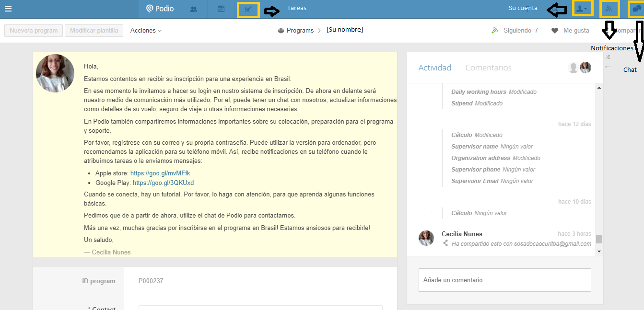Click the Modificar plantilla button
Screen dimensions: 644x310
[x=94, y=31]
